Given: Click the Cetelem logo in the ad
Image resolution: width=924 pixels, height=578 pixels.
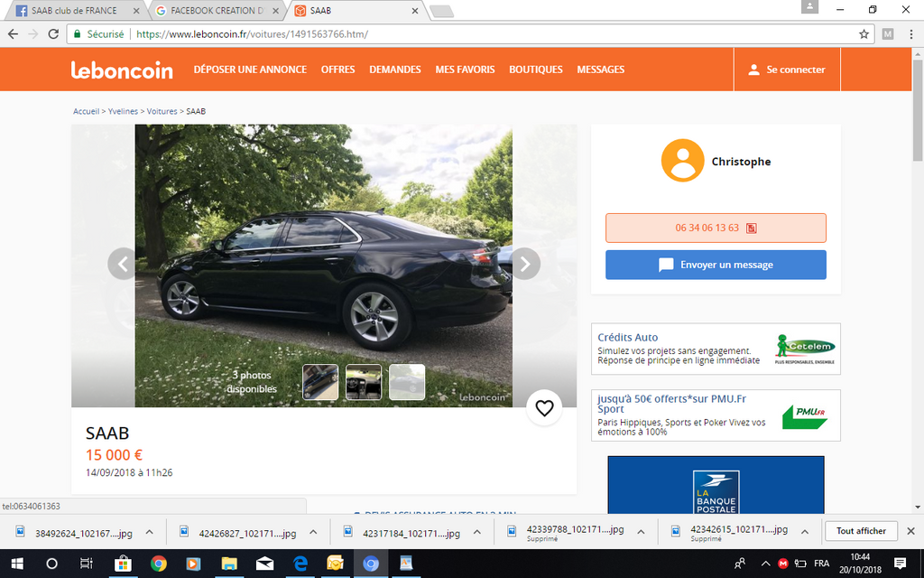Looking at the screenshot, I should [x=805, y=350].
